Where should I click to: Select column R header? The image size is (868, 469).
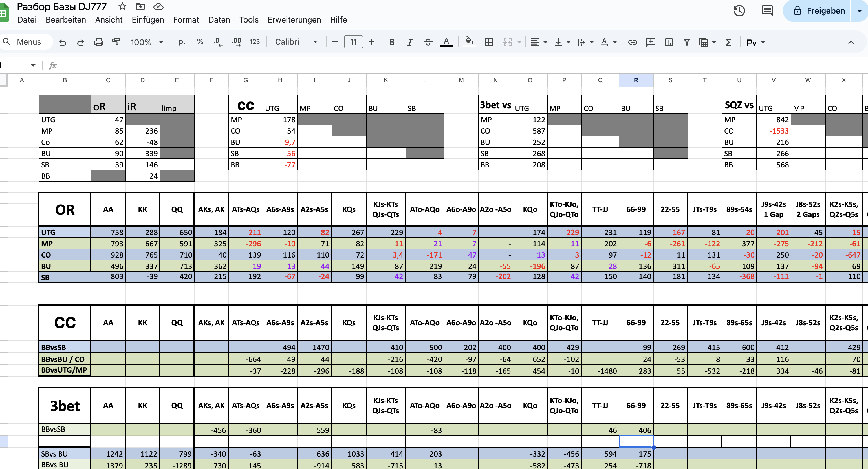click(636, 80)
